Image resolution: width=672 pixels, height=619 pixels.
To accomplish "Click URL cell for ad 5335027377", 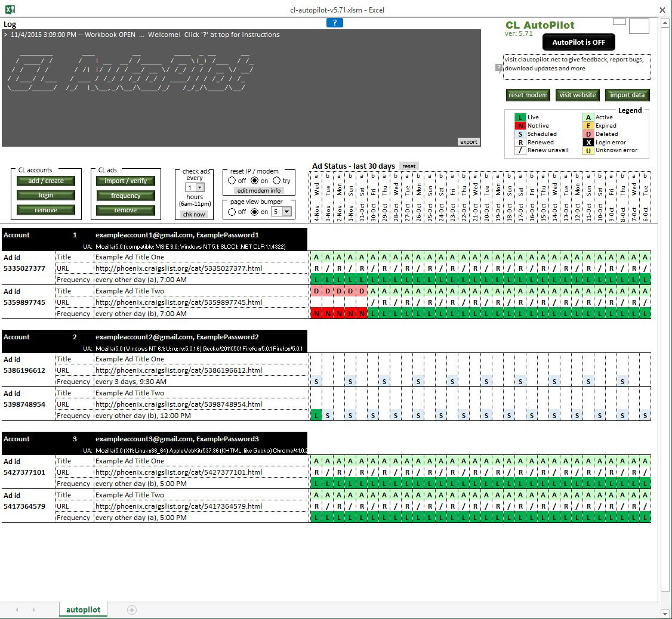I will click(201, 268).
